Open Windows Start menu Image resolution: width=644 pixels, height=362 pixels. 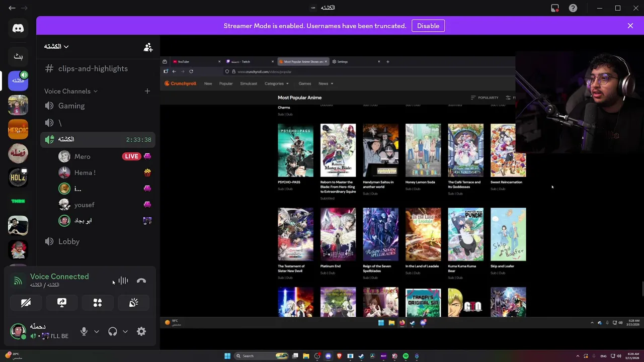click(227, 356)
